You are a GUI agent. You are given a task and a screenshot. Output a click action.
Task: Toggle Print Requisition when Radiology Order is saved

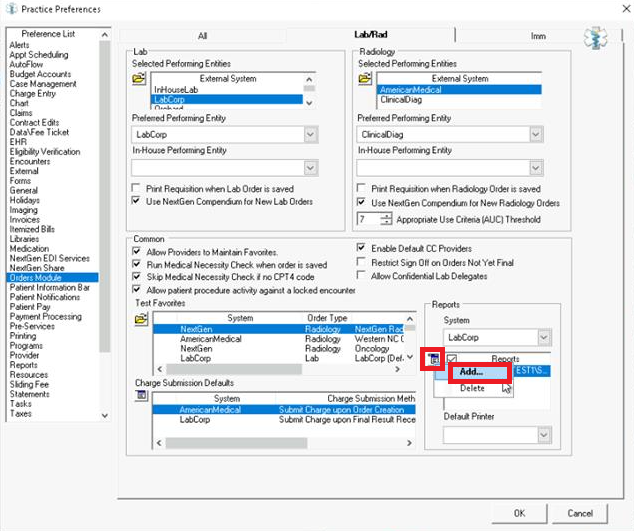pos(361,188)
